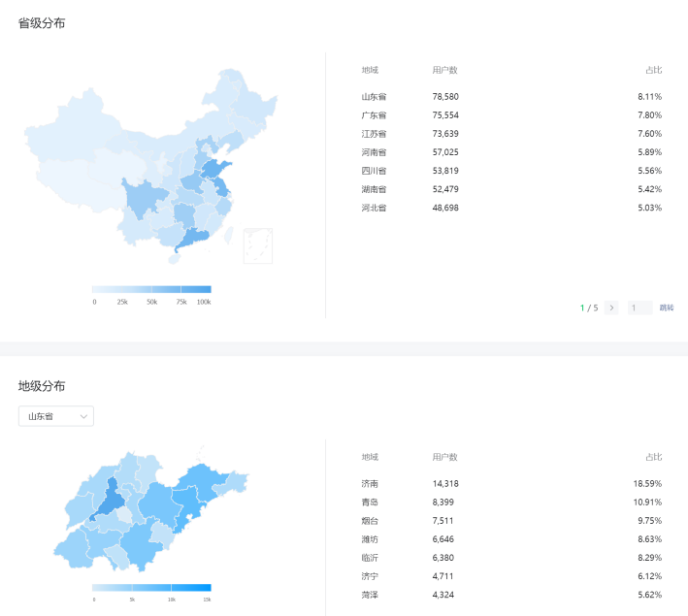Click the 14,318 user count value
This screenshot has width=688, height=616.
pyautogui.click(x=445, y=483)
